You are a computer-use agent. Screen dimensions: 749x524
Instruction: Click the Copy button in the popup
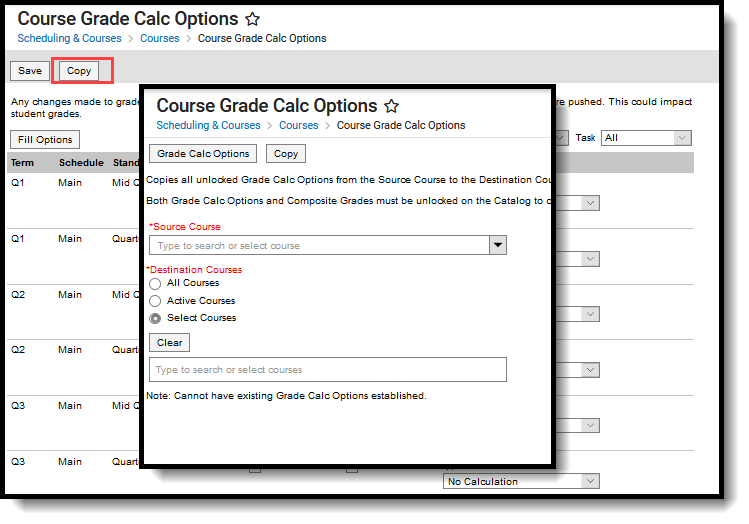coord(286,154)
